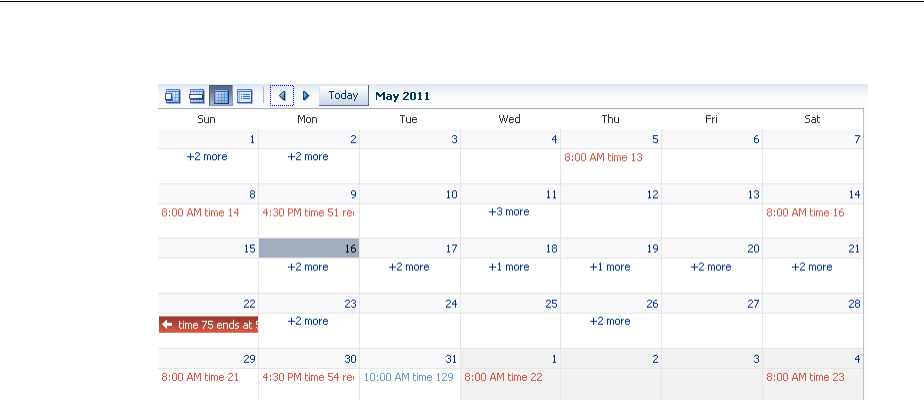Open '4:30 PM time 51' event on May 9
The height and width of the screenshot is (400, 924).
click(308, 212)
